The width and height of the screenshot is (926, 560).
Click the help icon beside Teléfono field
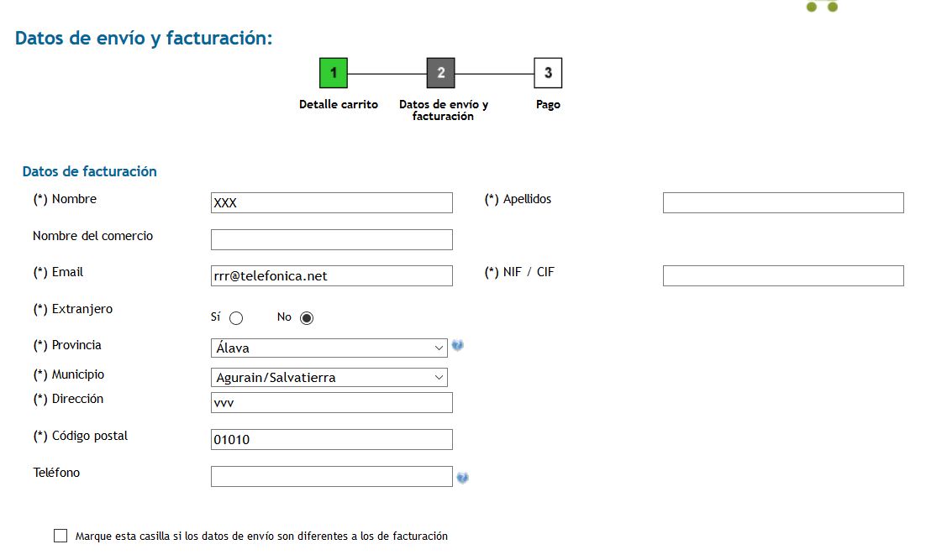[462, 478]
